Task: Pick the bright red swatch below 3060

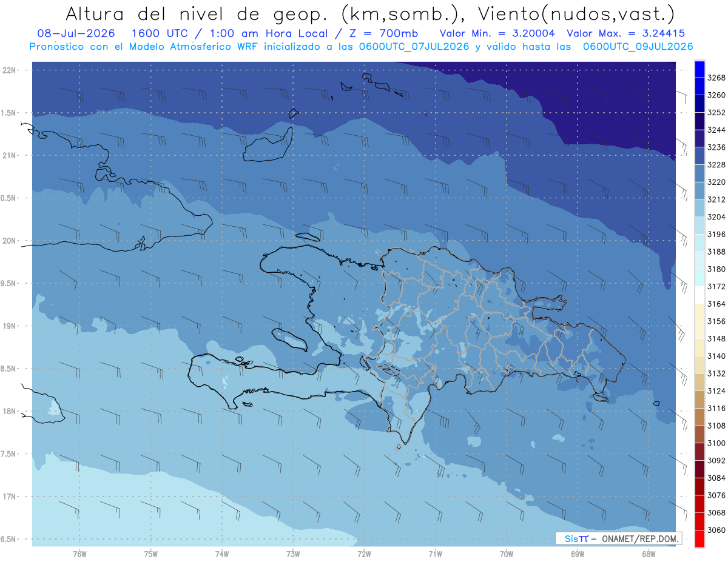Action: pyautogui.click(x=699, y=539)
